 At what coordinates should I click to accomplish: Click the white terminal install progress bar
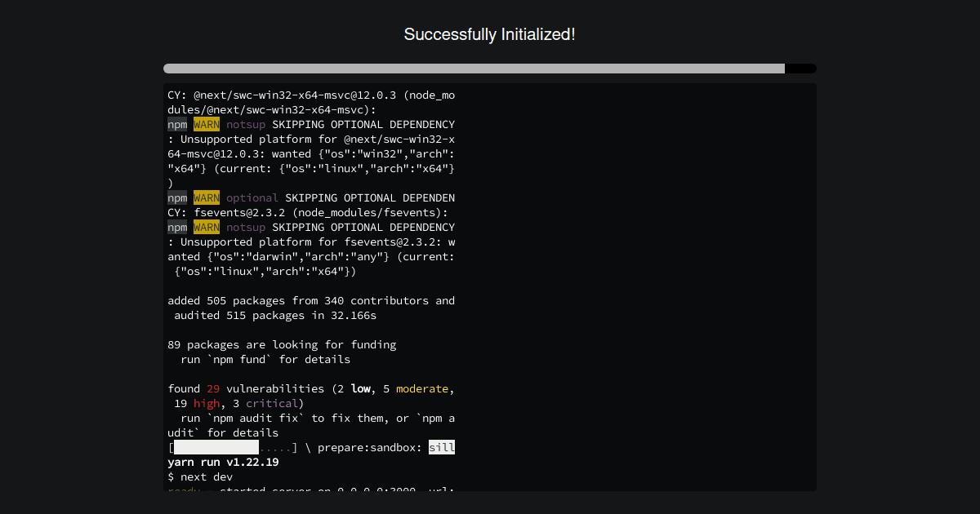(216, 448)
